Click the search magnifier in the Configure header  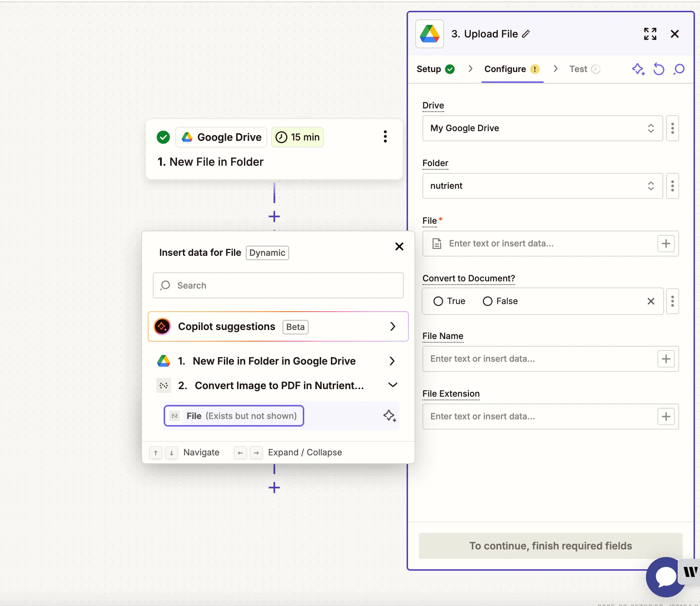679,69
